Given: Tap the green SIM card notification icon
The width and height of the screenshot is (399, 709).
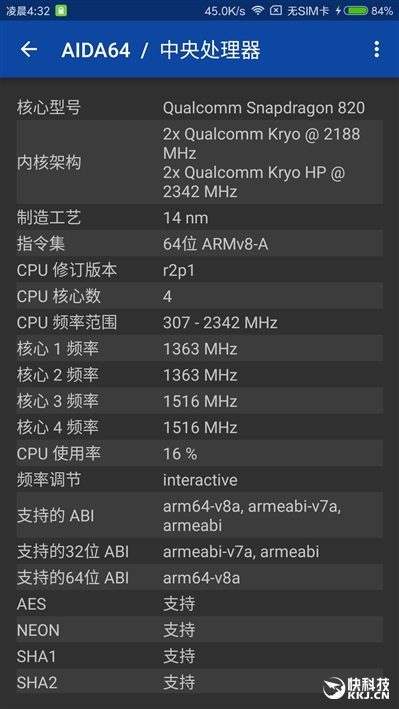Looking at the screenshot, I should point(61,11).
